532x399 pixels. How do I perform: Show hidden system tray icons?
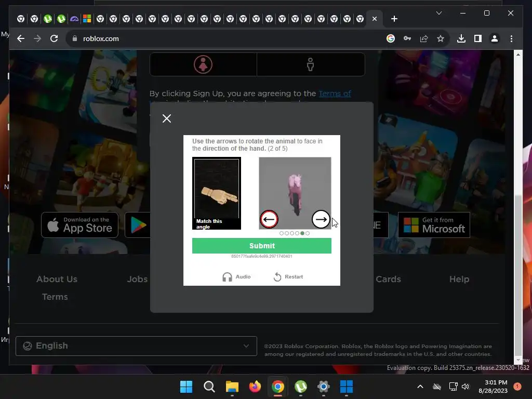tap(420, 387)
